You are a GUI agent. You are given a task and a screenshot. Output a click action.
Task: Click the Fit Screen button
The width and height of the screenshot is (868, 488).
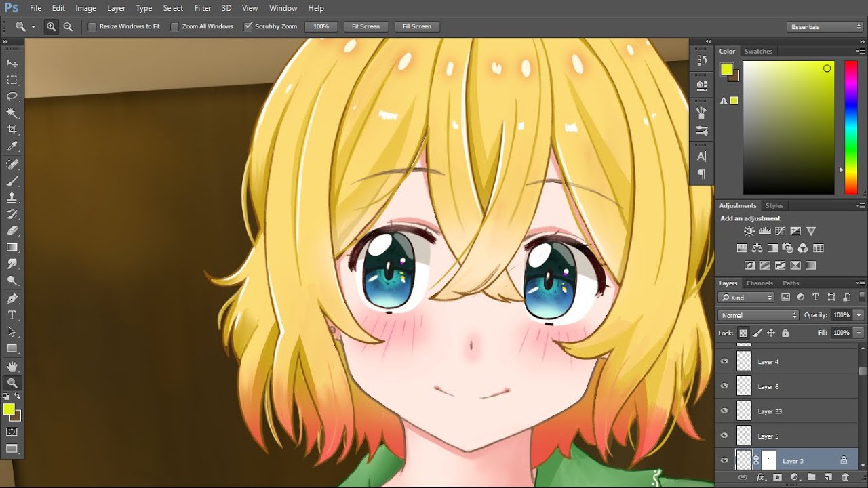point(366,26)
